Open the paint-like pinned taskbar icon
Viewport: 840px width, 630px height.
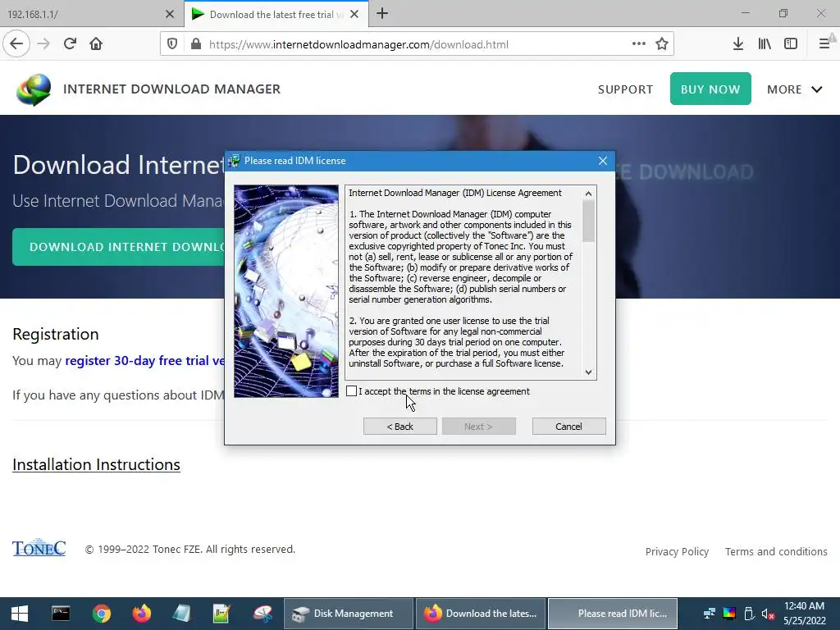pos(262,614)
